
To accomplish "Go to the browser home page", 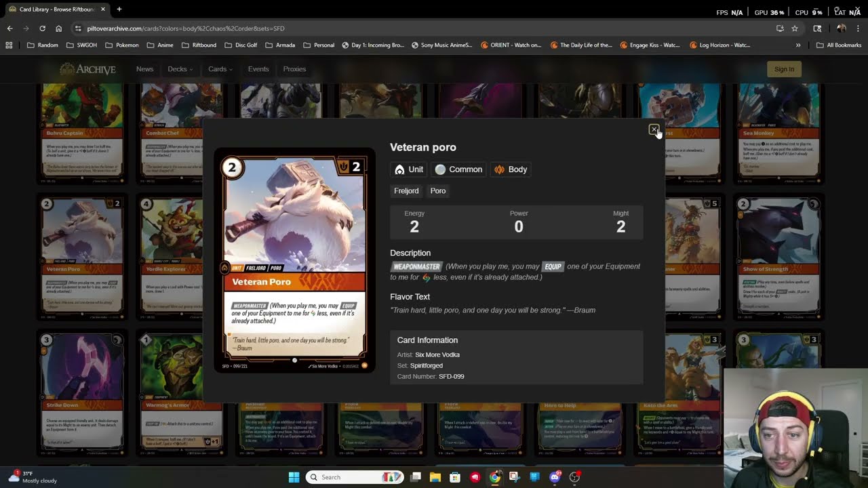I will (58, 28).
